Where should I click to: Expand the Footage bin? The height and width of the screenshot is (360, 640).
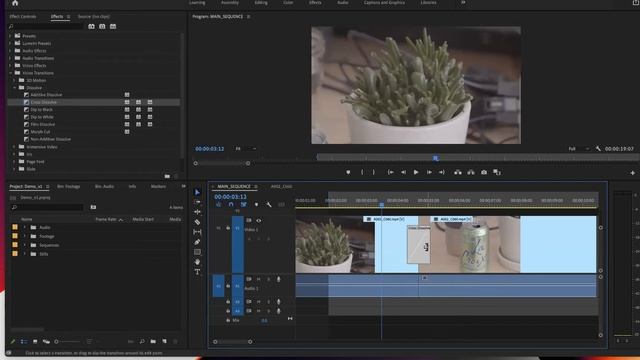[24, 236]
